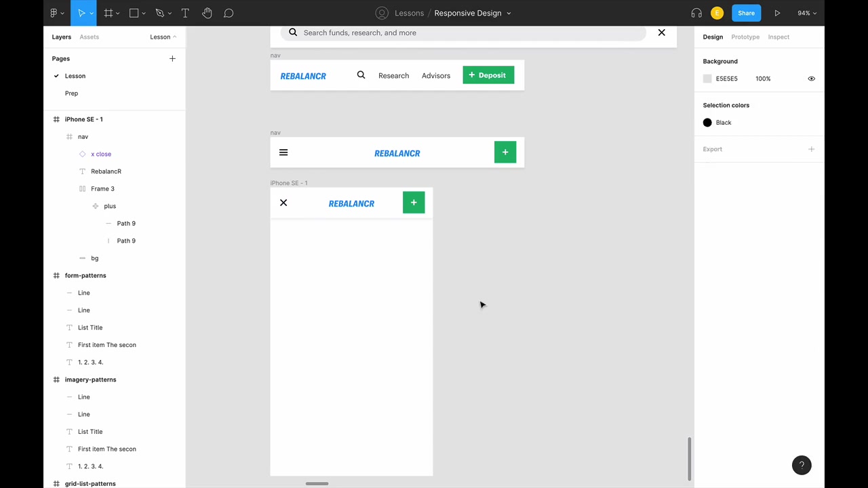The image size is (868, 488).
Task: Open Frame tool options dropdown arrow
Action: coord(118,13)
